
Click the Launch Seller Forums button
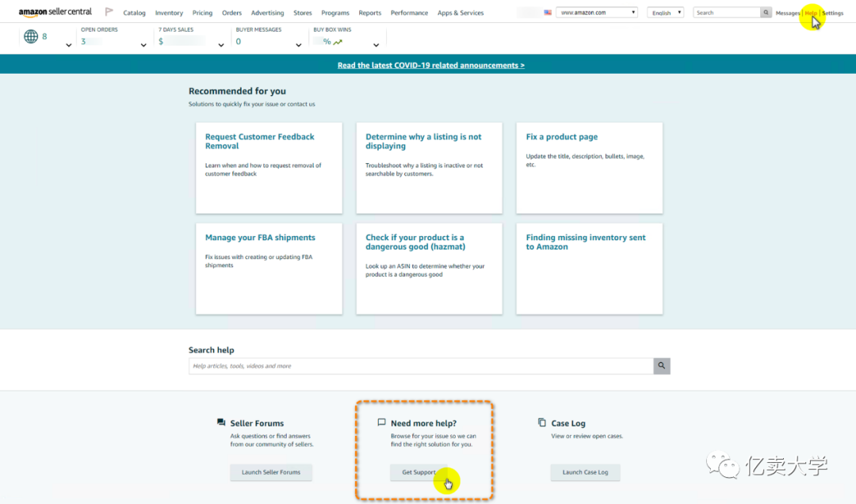271,472
